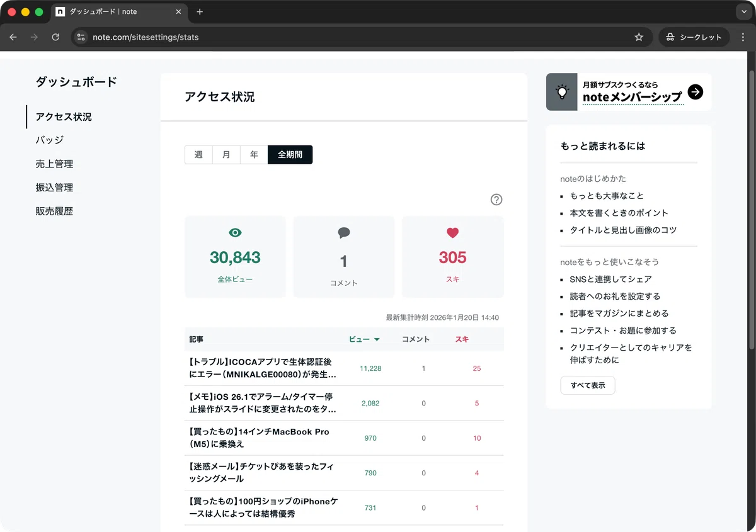Viewport: 756px width, 532px height.
Task: Close the ダッシュボード browser tab
Action: tap(178, 12)
